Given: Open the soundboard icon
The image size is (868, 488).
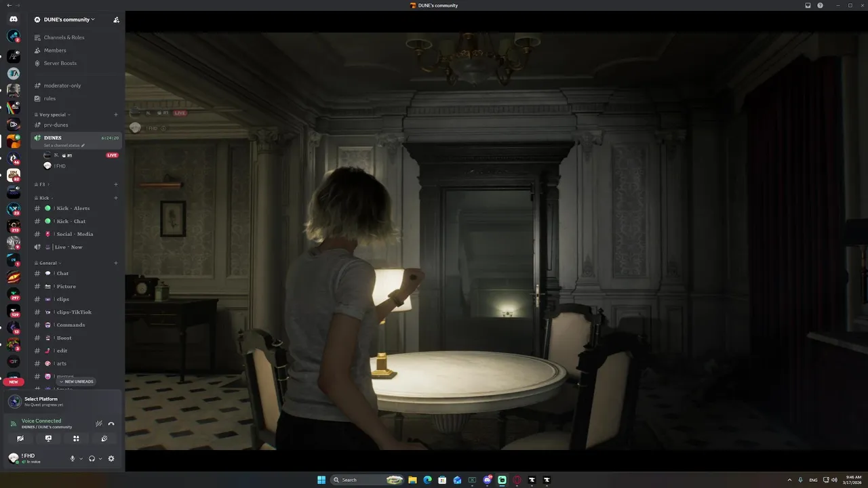Looking at the screenshot, I should pos(104,439).
